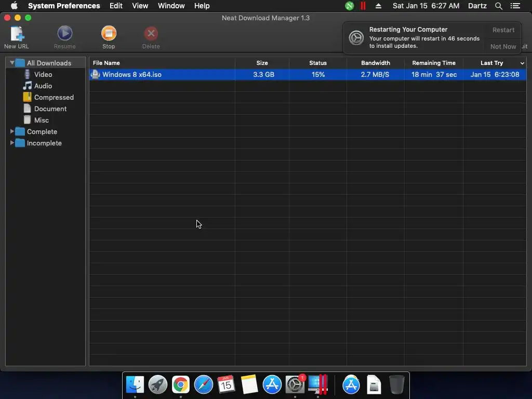Open the Edit menu
This screenshot has width=532, height=399.
click(116, 6)
